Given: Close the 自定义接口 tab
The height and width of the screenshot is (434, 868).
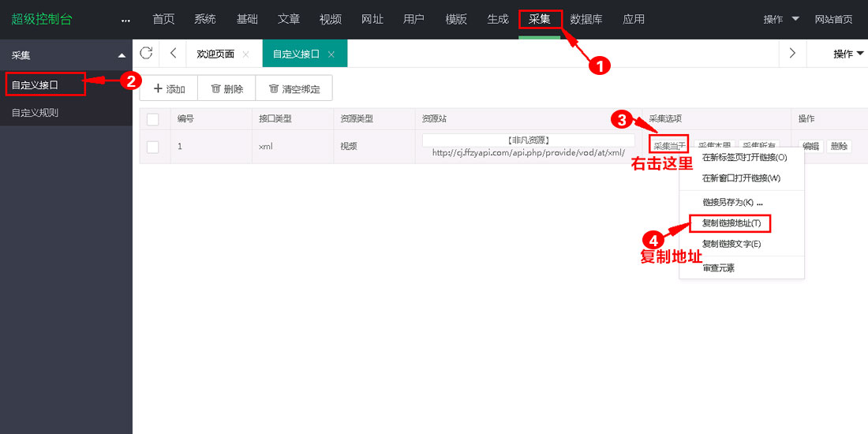Looking at the screenshot, I should pos(331,54).
